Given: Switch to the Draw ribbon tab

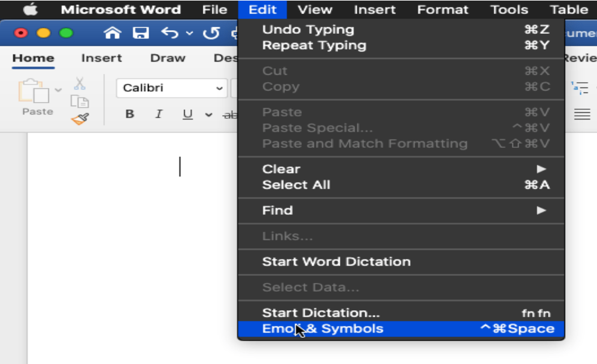Looking at the screenshot, I should point(168,59).
